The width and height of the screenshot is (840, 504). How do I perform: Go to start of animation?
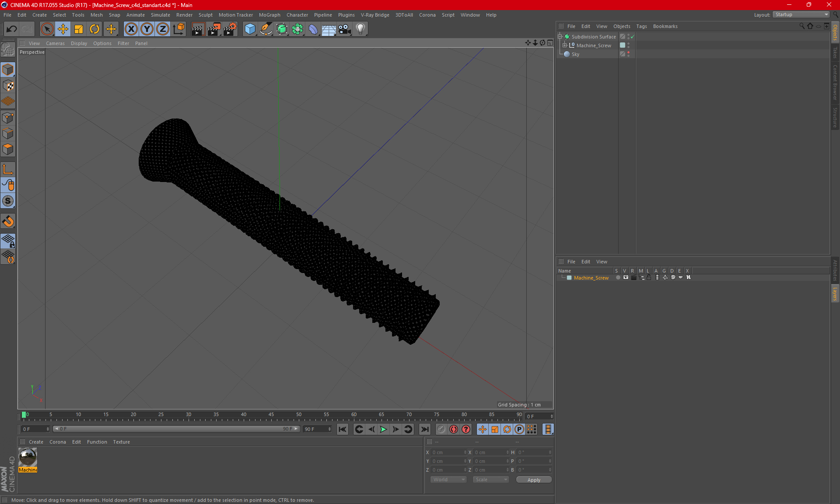pos(343,429)
